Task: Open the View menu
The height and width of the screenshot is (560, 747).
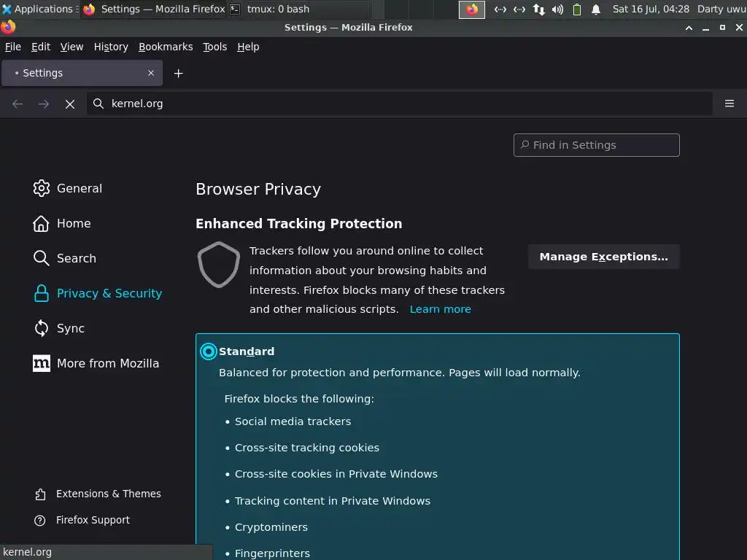Action: click(x=71, y=47)
